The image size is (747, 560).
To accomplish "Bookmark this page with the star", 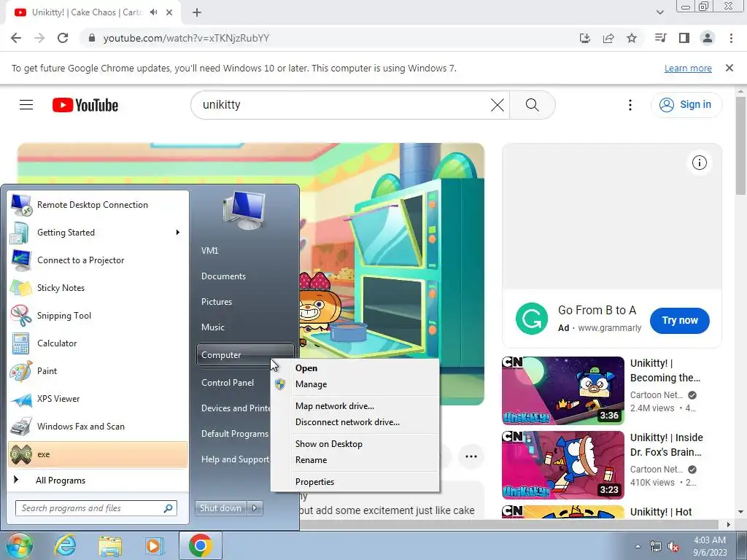I will pos(632,38).
